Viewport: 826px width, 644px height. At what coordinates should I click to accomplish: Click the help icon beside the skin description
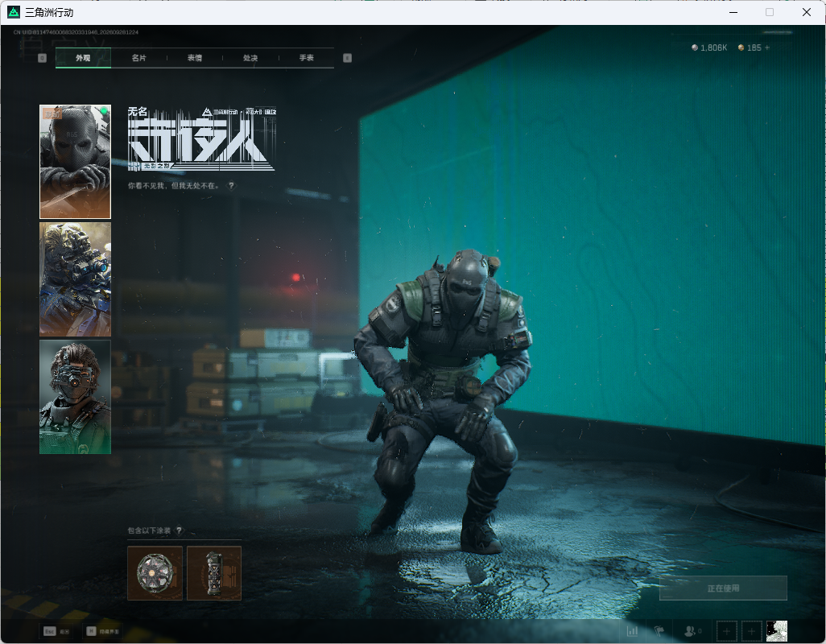click(x=231, y=185)
